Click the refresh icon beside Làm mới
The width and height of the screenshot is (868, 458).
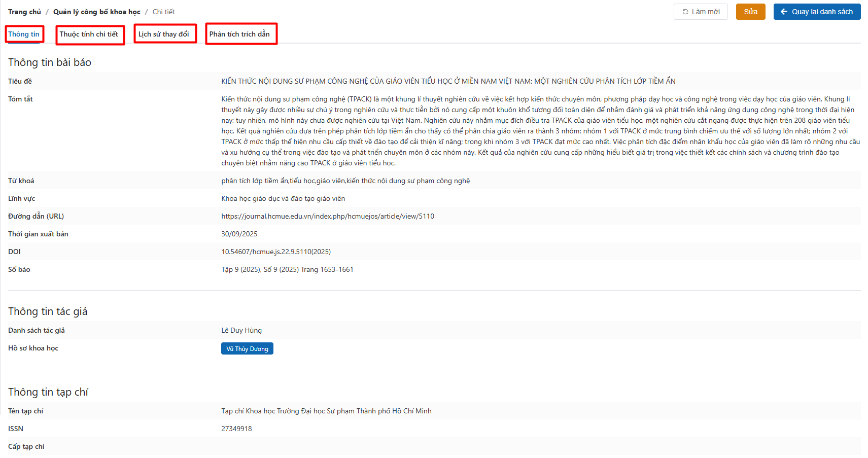point(685,12)
